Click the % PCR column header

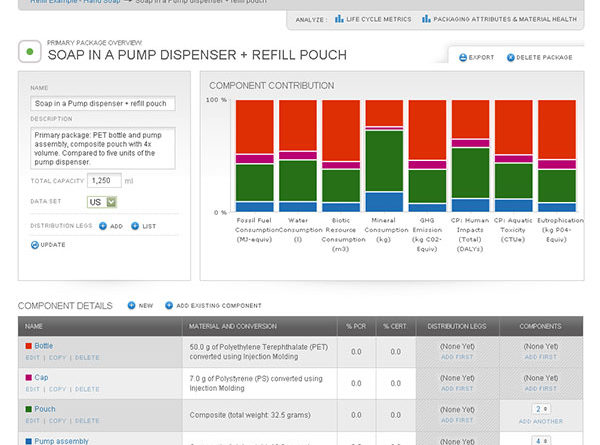(356, 326)
